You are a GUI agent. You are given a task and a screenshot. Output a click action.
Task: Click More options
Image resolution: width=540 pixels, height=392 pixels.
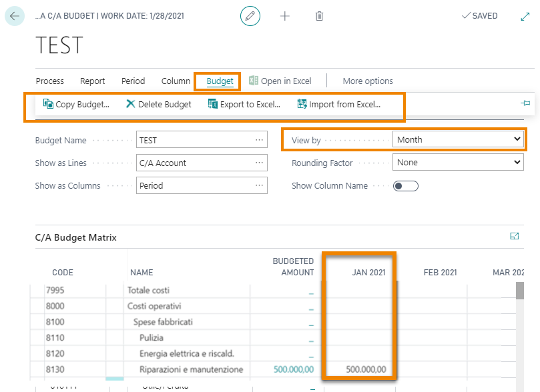(368, 81)
